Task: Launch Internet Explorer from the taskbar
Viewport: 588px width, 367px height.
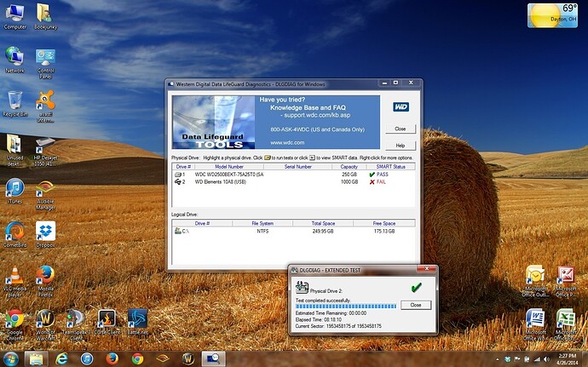Action: 61,359
